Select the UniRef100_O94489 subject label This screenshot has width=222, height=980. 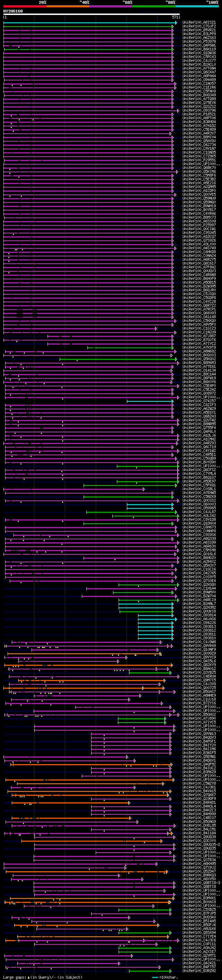(199, 80)
